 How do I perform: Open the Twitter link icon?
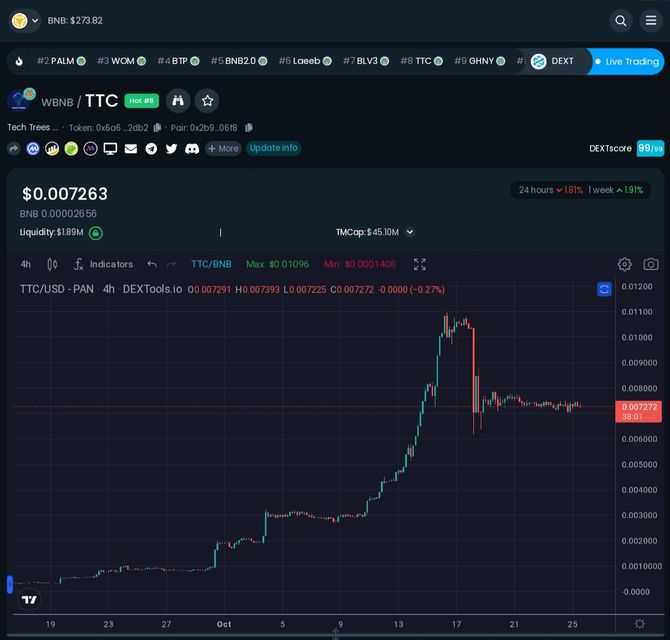point(171,149)
